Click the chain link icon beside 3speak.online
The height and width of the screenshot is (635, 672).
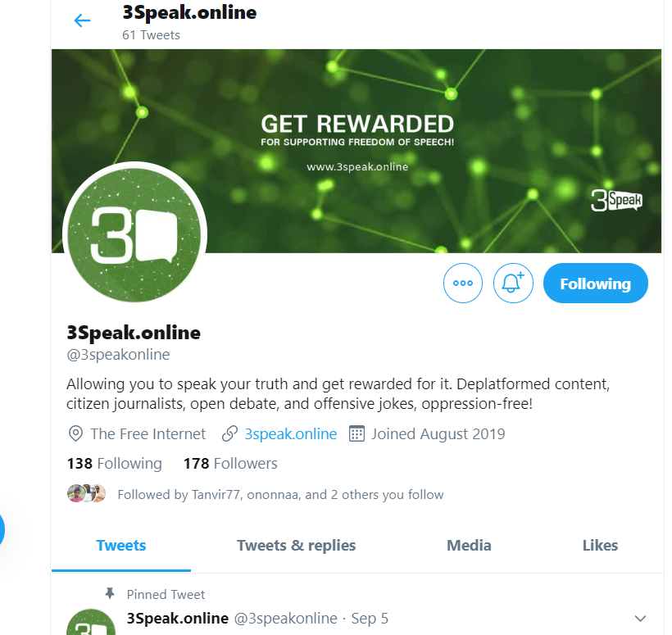pos(229,433)
